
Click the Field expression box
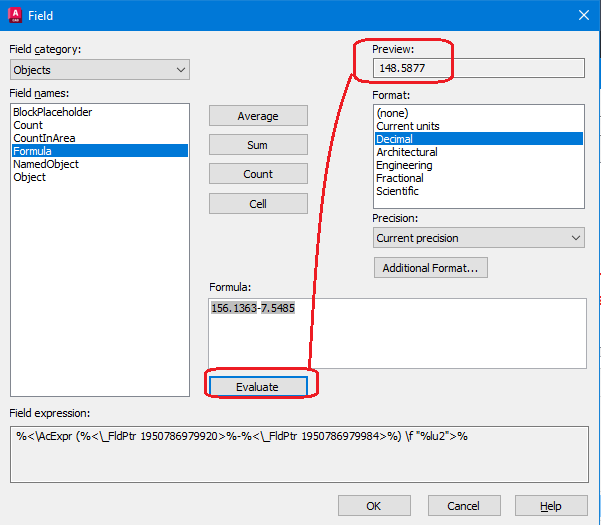pos(299,454)
